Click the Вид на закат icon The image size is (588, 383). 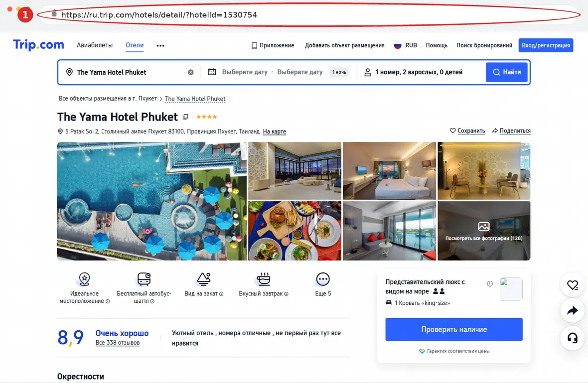pyautogui.click(x=204, y=279)
